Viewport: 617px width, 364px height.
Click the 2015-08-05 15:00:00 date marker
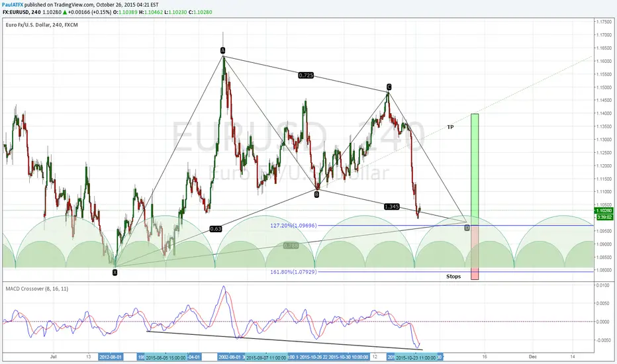(x=166, y=357)
